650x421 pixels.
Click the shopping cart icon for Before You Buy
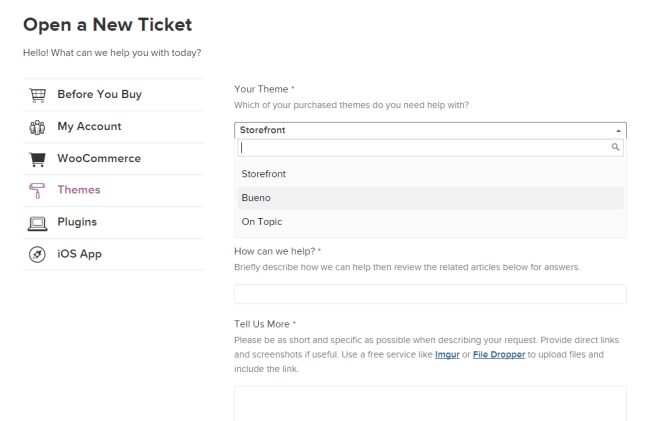37,95
